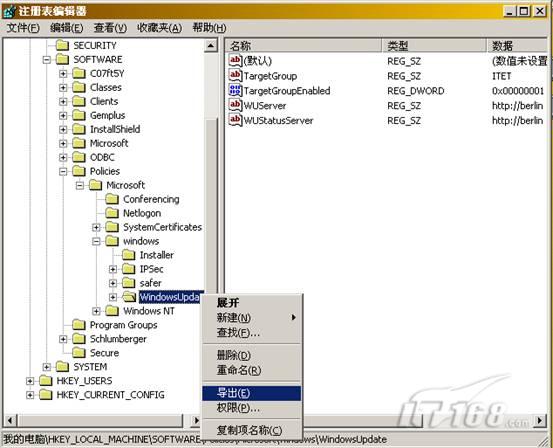This screenshot has height=448, width=553.
Task: Click the registry editor title bar icon
Action: (x=10, y=11)
